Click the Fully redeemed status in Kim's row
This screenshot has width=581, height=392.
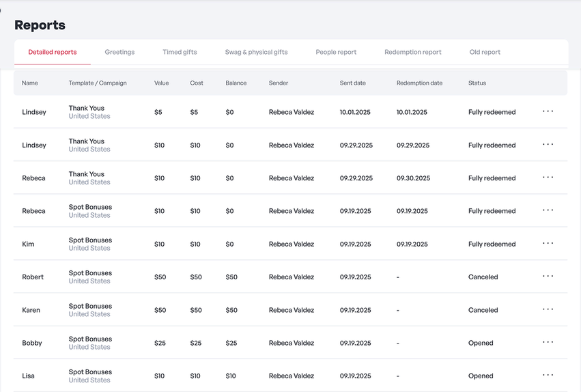coord(492,244)
